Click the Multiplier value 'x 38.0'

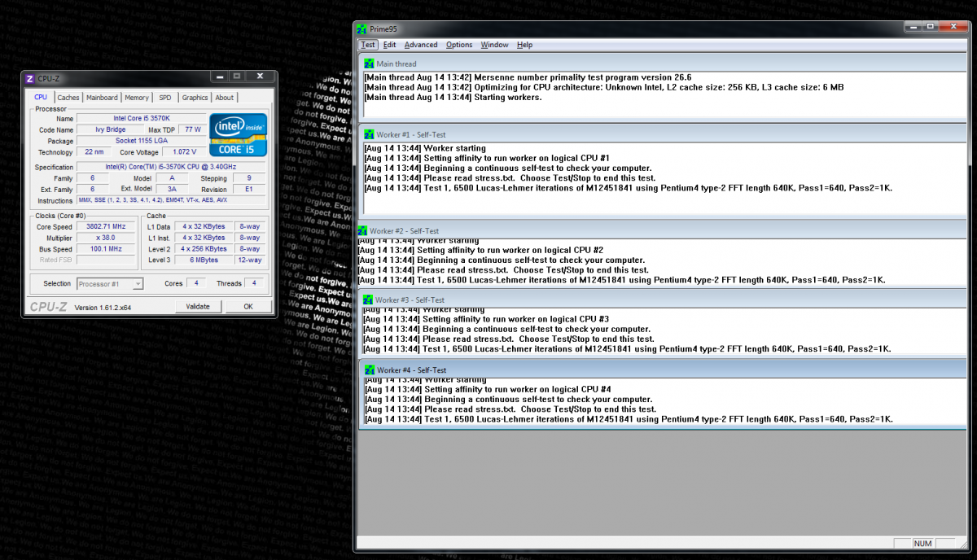click(x=107, y=238)
